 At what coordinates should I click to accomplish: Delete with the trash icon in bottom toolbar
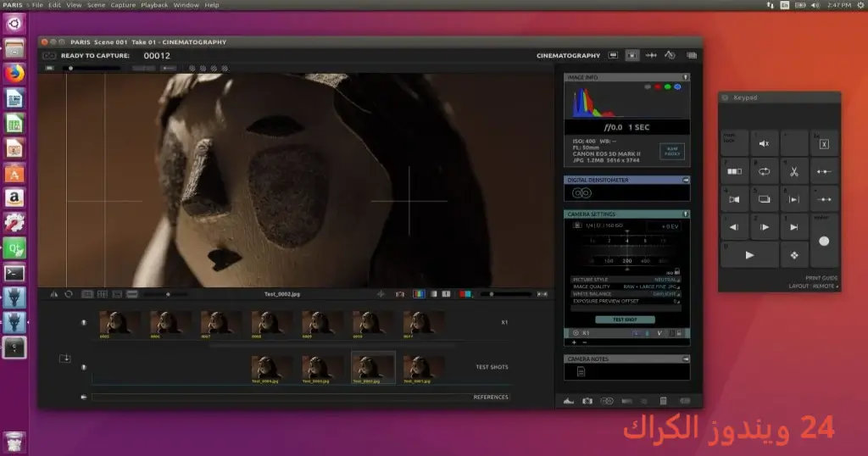[663, 401]
